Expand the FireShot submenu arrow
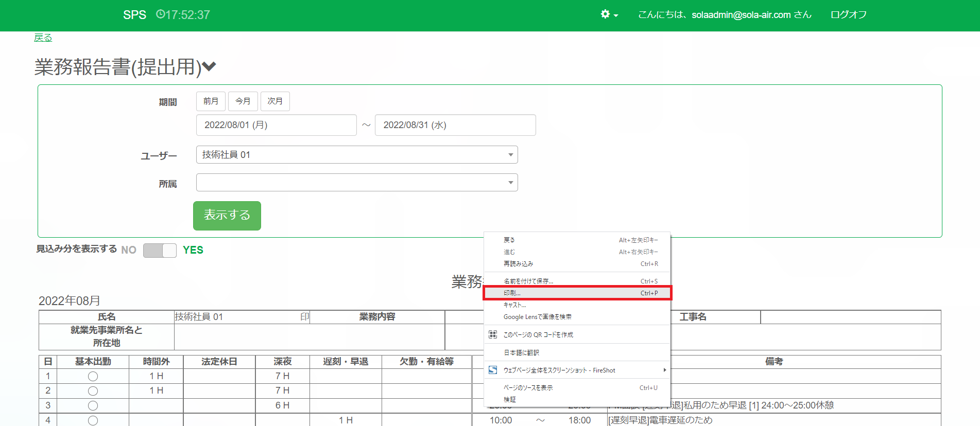Viewport: 980px width, 426px height. pyautogui.click(x=664, y=370)
